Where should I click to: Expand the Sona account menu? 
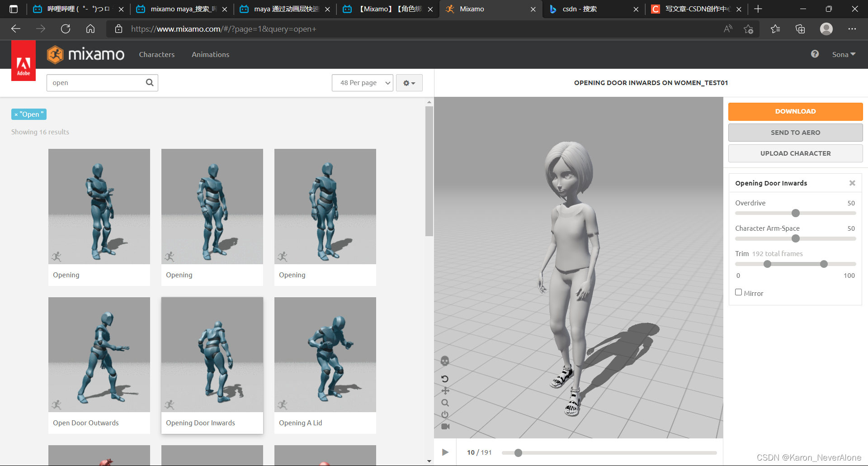pos(844,54)
